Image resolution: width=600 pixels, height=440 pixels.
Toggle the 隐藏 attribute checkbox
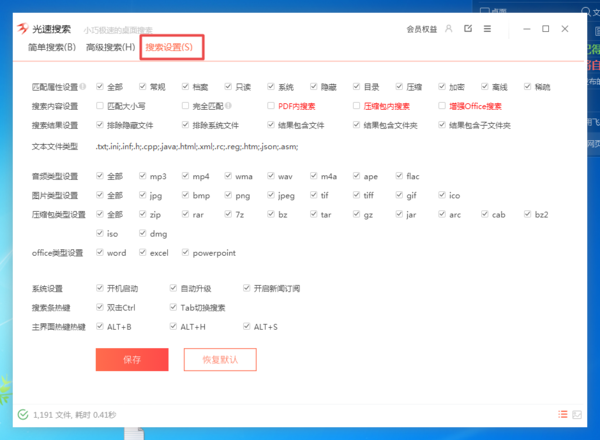tap(313, 86)
